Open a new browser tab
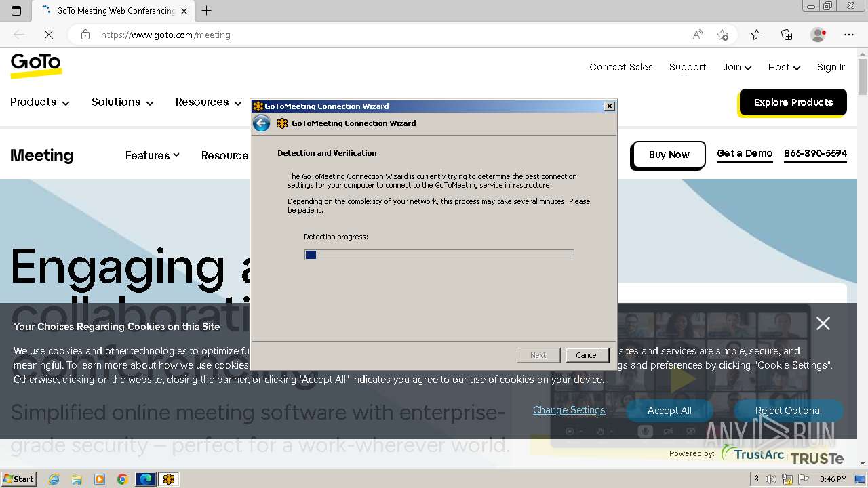 tap(207, 10)
